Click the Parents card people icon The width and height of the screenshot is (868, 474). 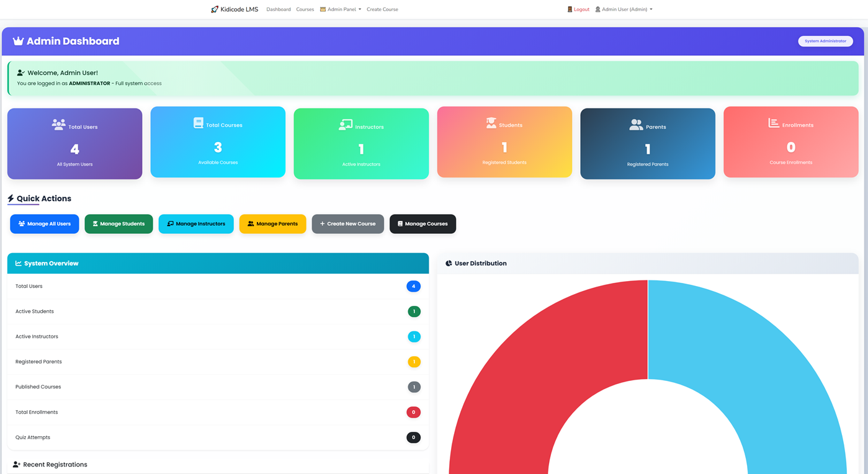click(x=636, y=125)
